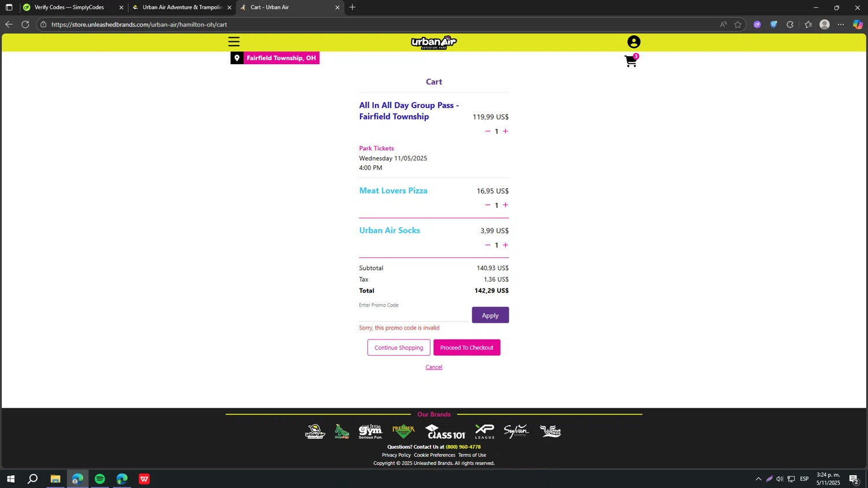Click XP League brand logo

click(485, 431)
